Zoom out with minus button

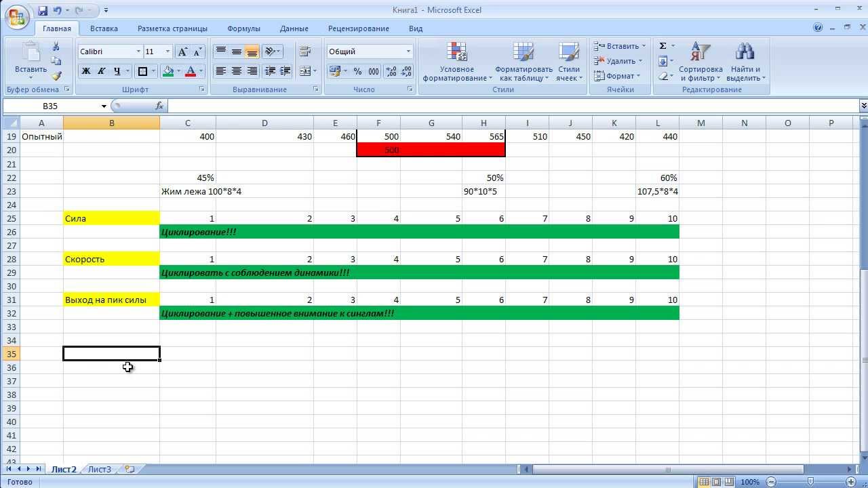771,482
